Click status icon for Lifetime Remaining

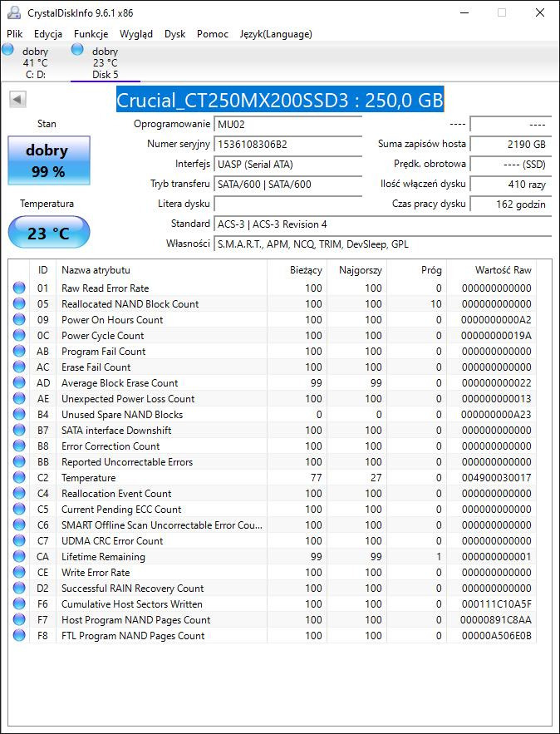click(19, 557)
